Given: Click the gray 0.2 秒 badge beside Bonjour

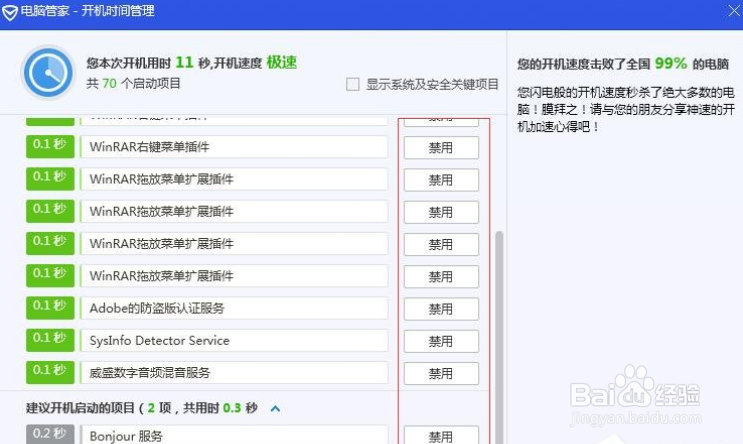Looking at the screenshot, I should point(50,434).
